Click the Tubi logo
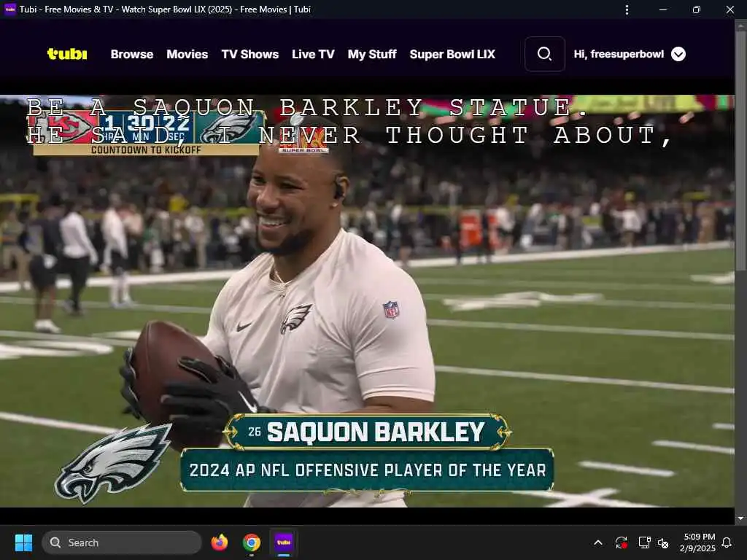Screen dimensions: 747x560 point(67,54)
